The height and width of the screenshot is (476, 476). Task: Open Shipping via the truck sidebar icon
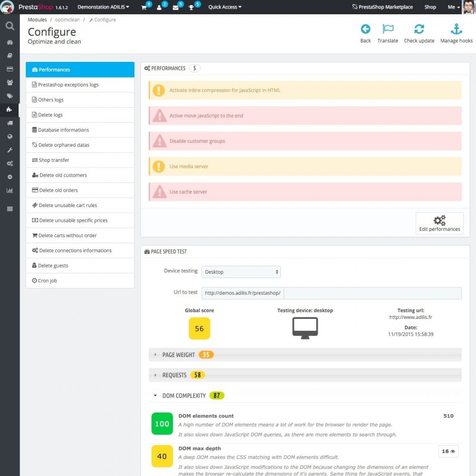(x=10, y=123)
